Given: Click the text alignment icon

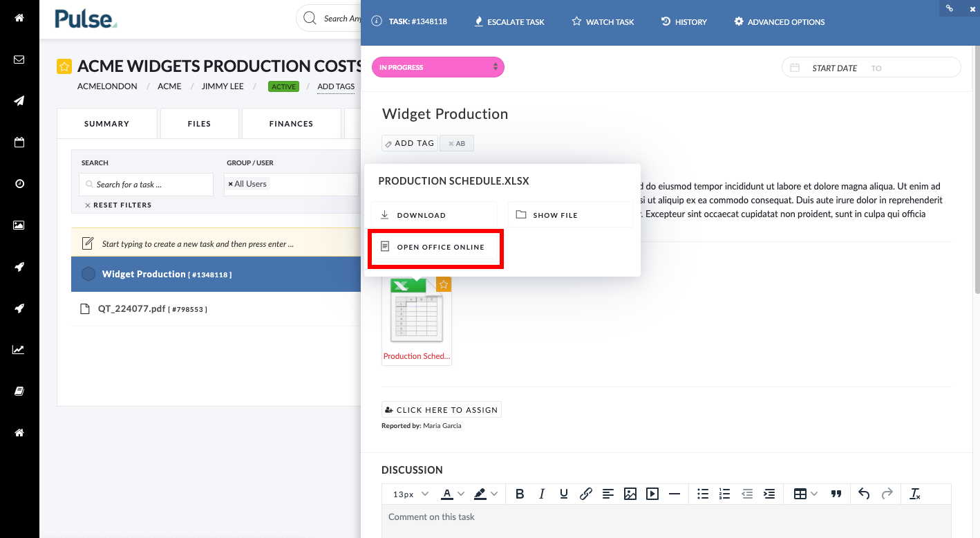Looking at the screenshot, I should pos(608,494).
